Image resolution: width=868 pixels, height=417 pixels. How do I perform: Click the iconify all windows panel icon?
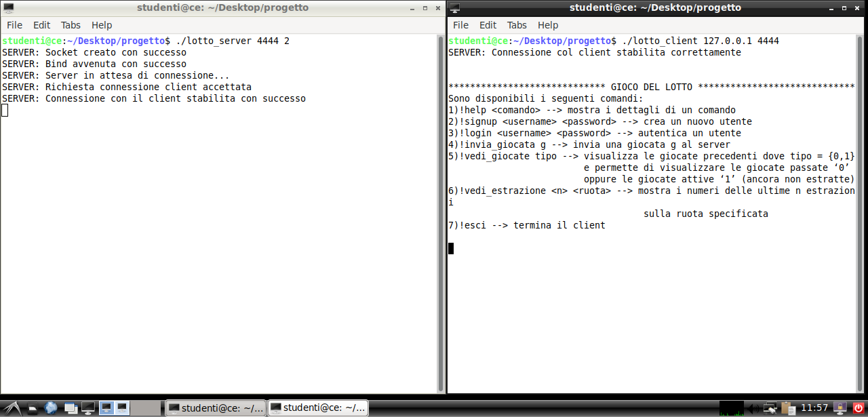coord(70,408)
